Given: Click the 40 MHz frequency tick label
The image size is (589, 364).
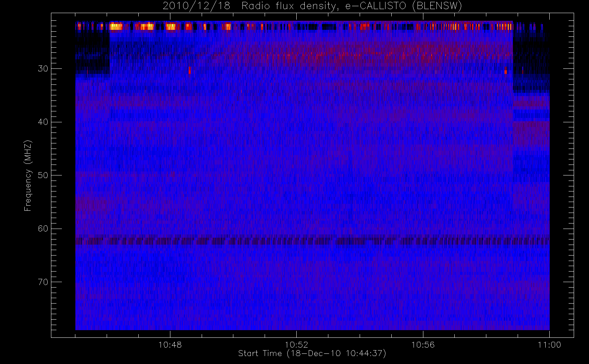Looking at the screenshot, I should pos(43,122).
